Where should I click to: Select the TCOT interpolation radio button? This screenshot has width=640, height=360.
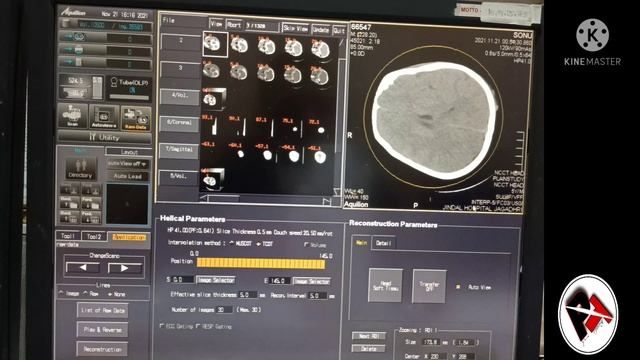(x=258, y=244)
